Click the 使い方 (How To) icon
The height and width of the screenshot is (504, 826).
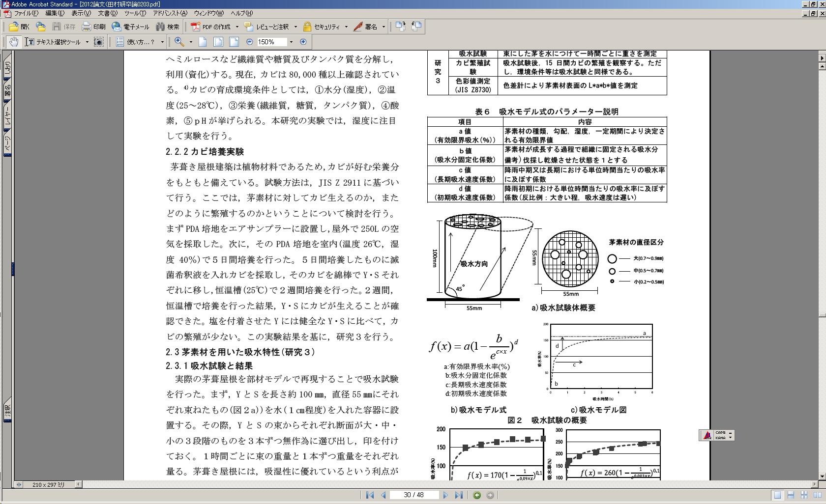pyautogui.click(x=119, y=42)
